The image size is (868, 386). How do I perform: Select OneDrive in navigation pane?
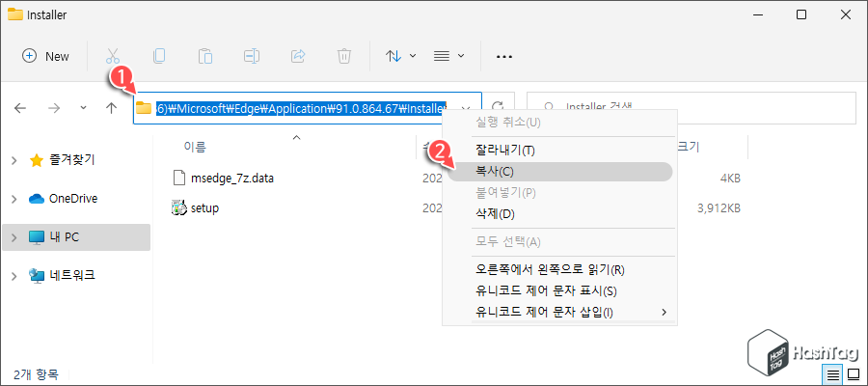pos(73,198)
